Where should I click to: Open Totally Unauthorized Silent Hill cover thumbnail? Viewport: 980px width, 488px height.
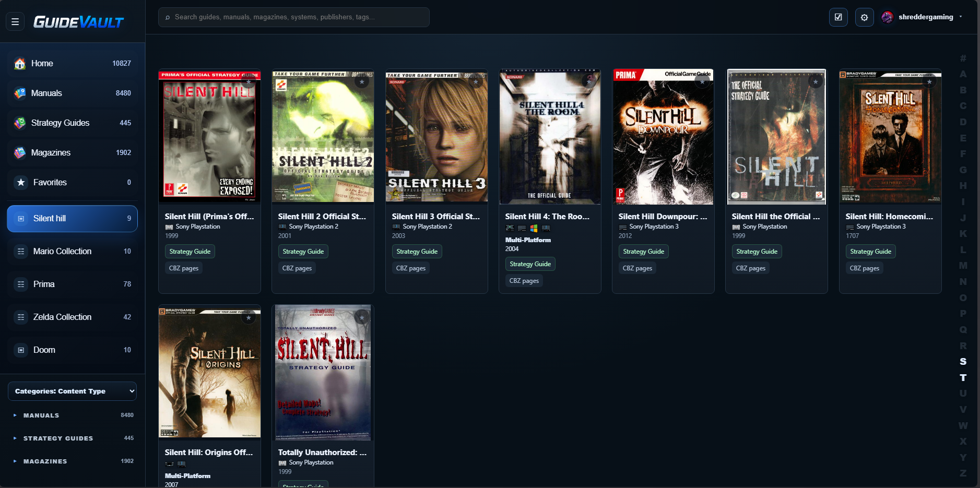(323, 373)
